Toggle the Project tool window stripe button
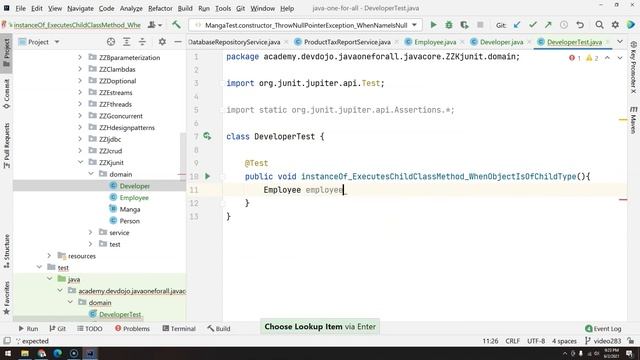The width and height of the screenshot is (640, 360). (7, 53)
